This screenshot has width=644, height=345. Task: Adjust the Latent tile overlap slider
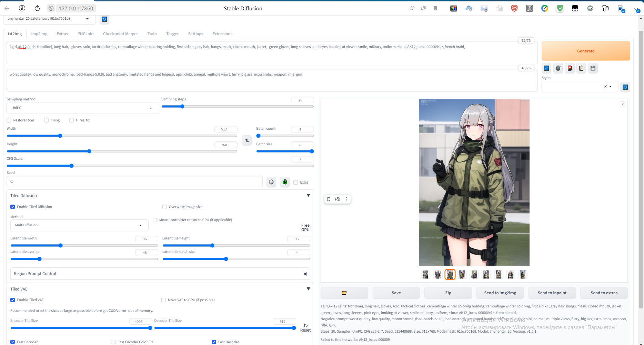click(x=84, y=259)
